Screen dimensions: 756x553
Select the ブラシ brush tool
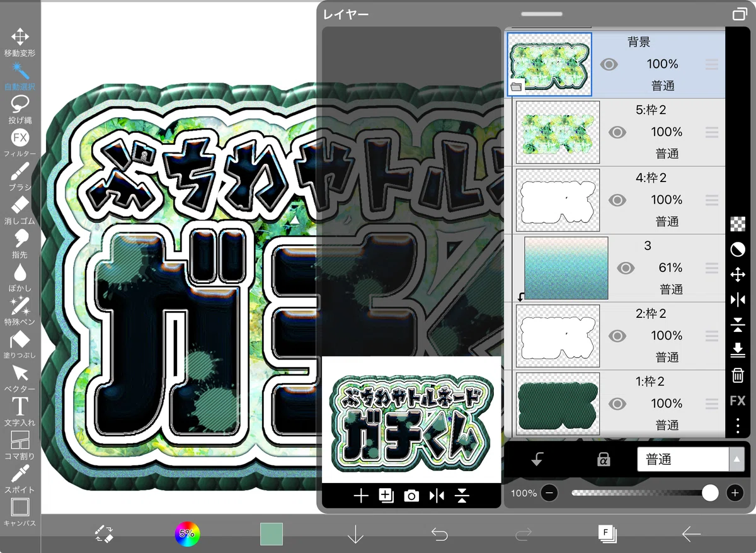(20, 176)
